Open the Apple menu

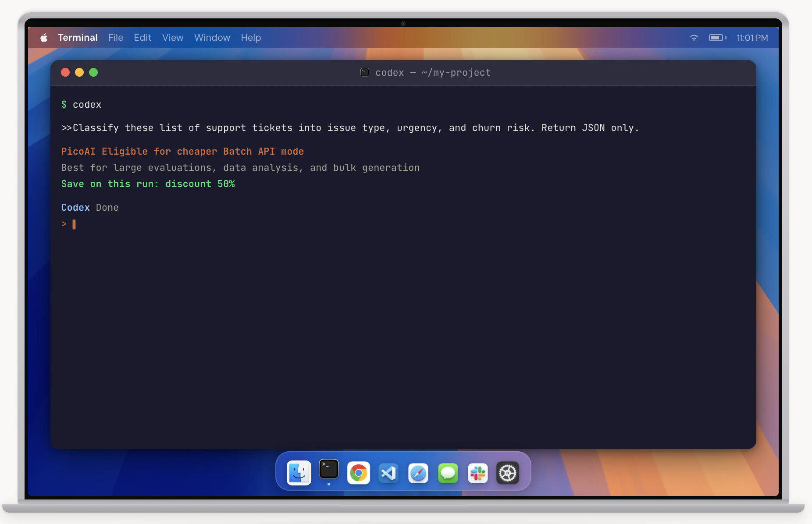(43, 38)
